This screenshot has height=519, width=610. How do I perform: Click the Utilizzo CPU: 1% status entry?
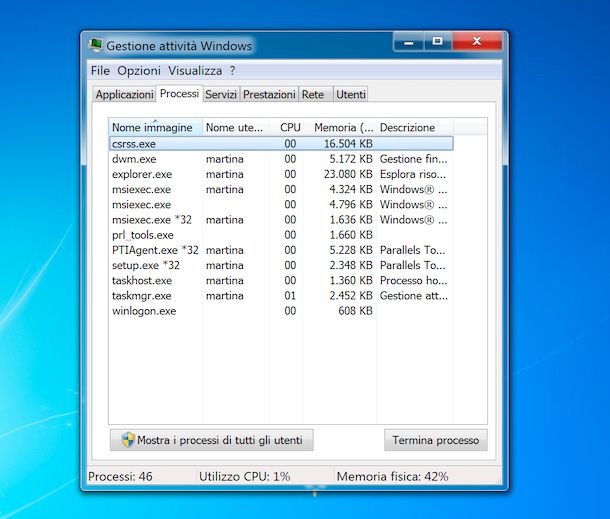[x=244, y=476]
